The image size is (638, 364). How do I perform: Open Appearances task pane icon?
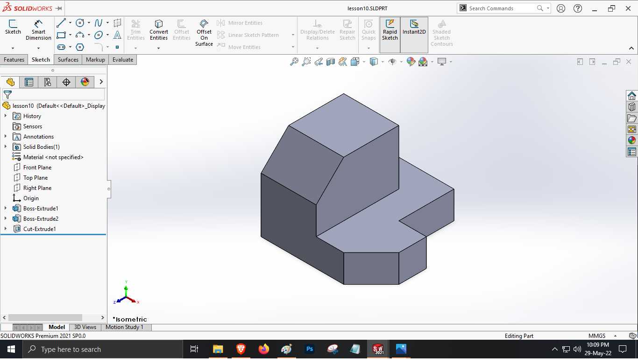pyautogui.click(x=632, y=140)
